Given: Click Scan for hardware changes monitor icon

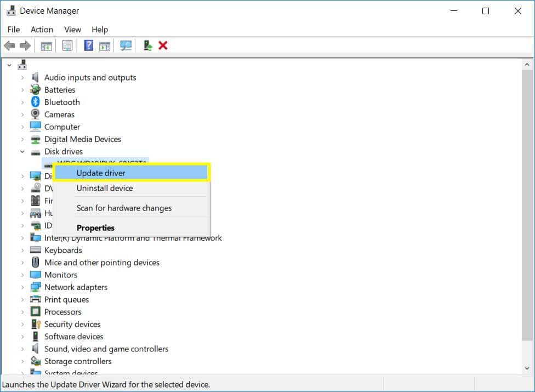Looking at the screenshot, I should (x=126, y=46).
